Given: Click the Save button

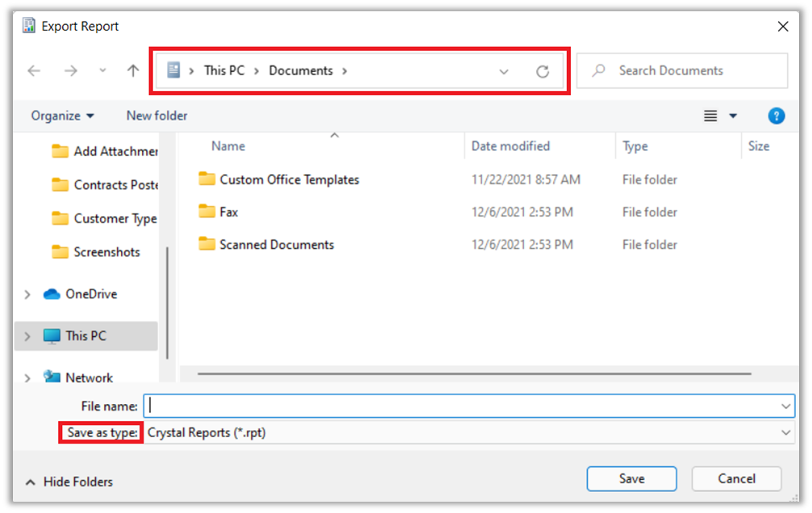Looking at the screenshot, I should pos(631,478).
